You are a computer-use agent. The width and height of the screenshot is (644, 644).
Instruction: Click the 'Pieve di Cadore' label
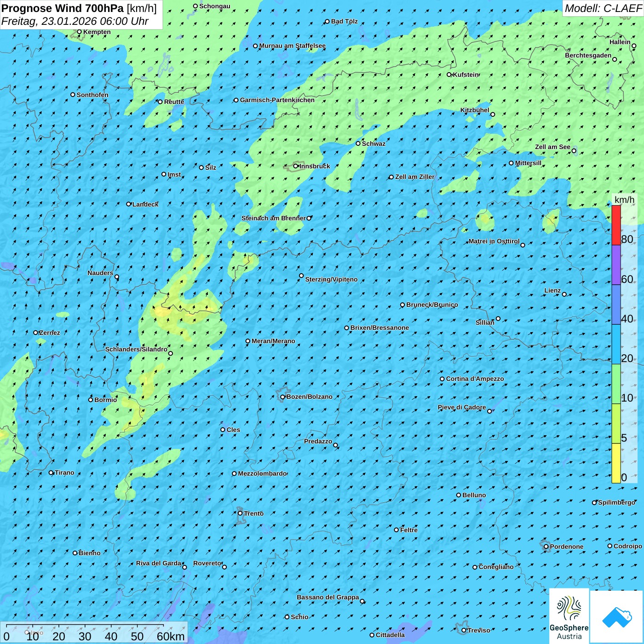(x=461, y=407)
